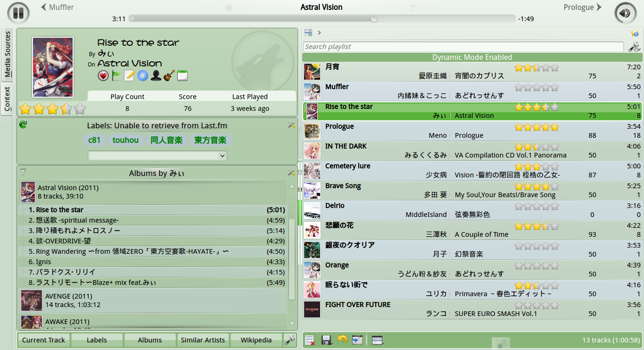Click the c81 label tag
644x350 pixels.
(94, 140)
